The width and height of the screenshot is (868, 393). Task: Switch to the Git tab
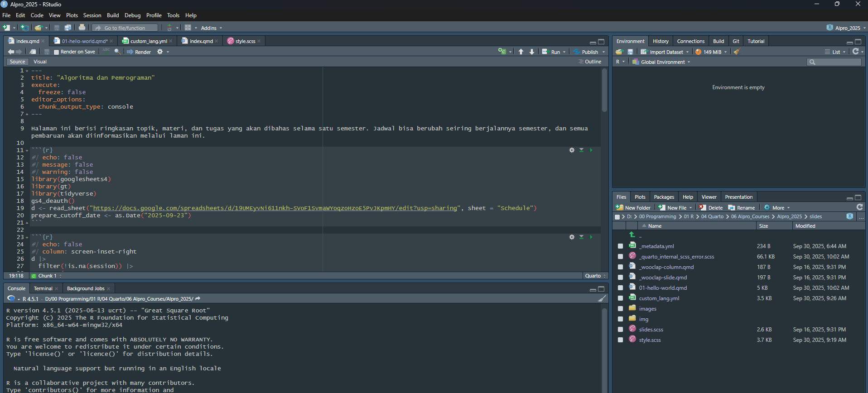point(736,41)
